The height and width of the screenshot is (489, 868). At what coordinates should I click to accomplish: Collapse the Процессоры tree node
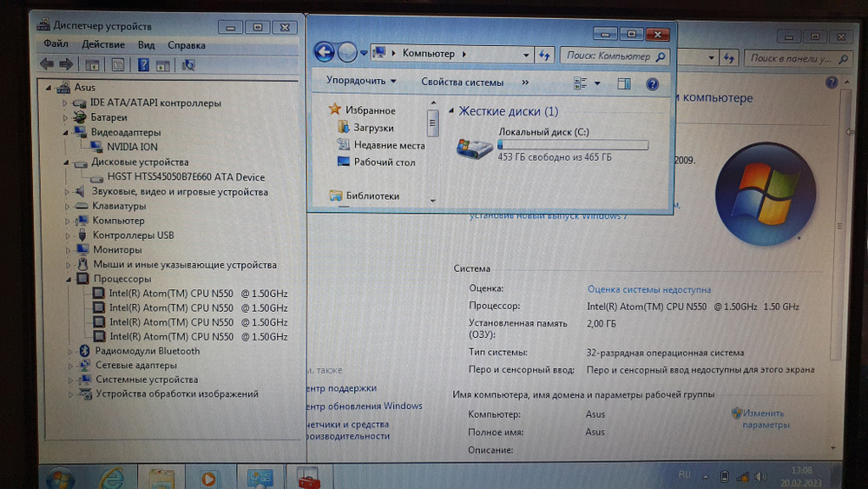(x=68, y=279)
